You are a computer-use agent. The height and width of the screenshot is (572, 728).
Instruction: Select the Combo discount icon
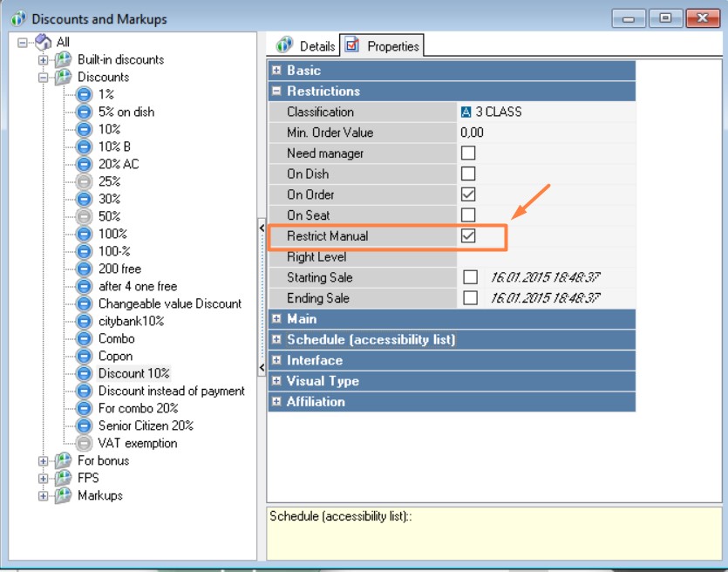[84, 338]
